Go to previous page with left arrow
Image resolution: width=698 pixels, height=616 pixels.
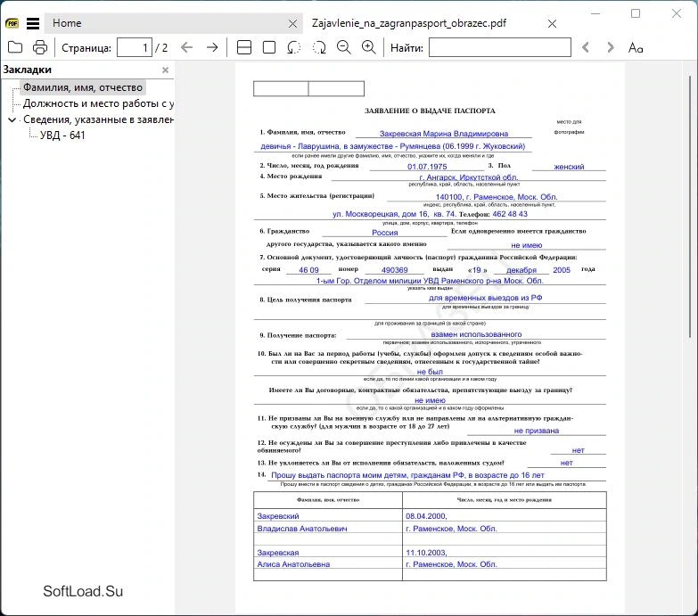pyautogui.click(x=187, y=47)
